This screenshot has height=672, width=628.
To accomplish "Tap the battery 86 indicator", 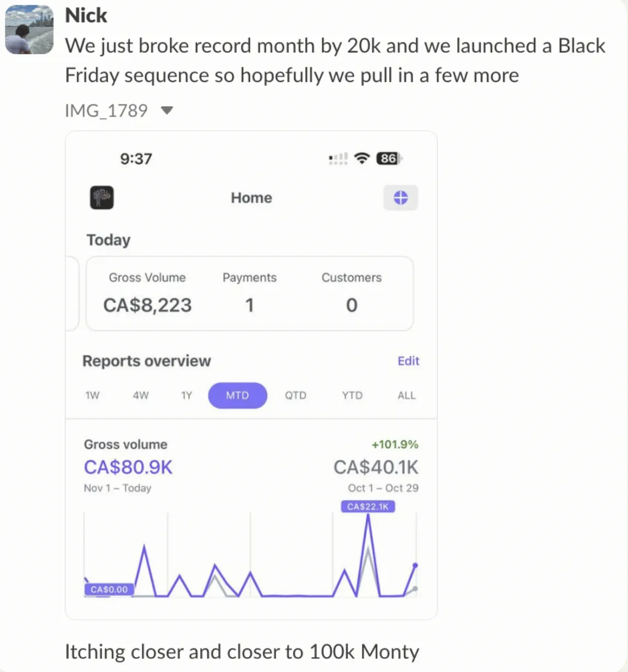I will 389,158.
